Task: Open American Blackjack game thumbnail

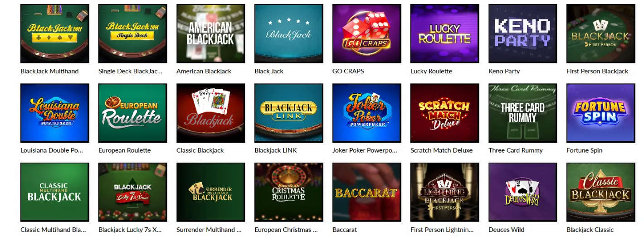Action: click(211, 34)
